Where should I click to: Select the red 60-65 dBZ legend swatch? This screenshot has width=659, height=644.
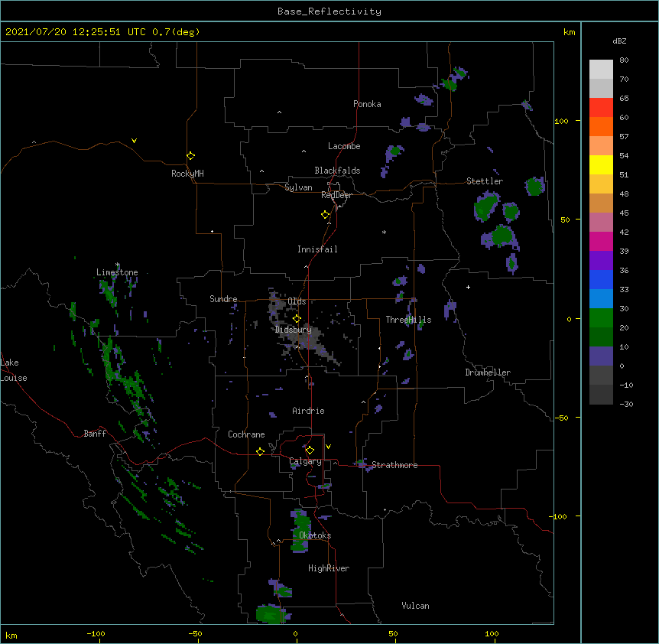601,108
